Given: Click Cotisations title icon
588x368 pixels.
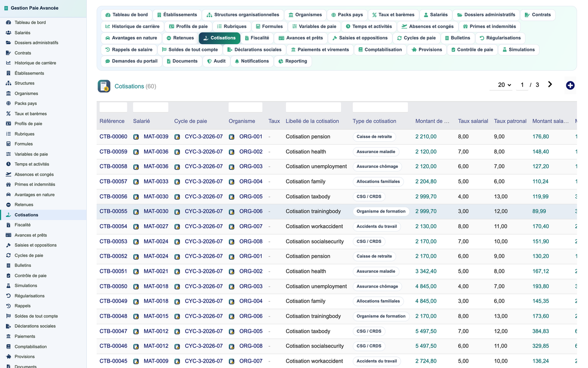Looking at the screenshot, I should click(x=104, y=86).
